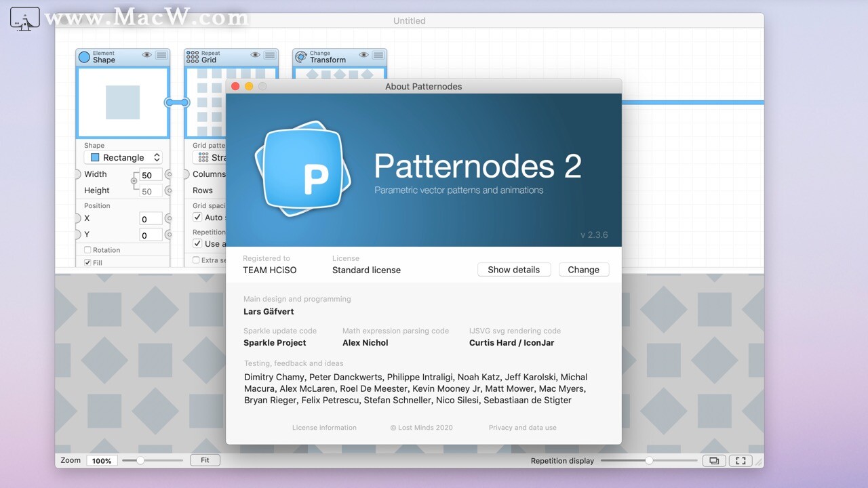Click the detach preview window icon

713,460
